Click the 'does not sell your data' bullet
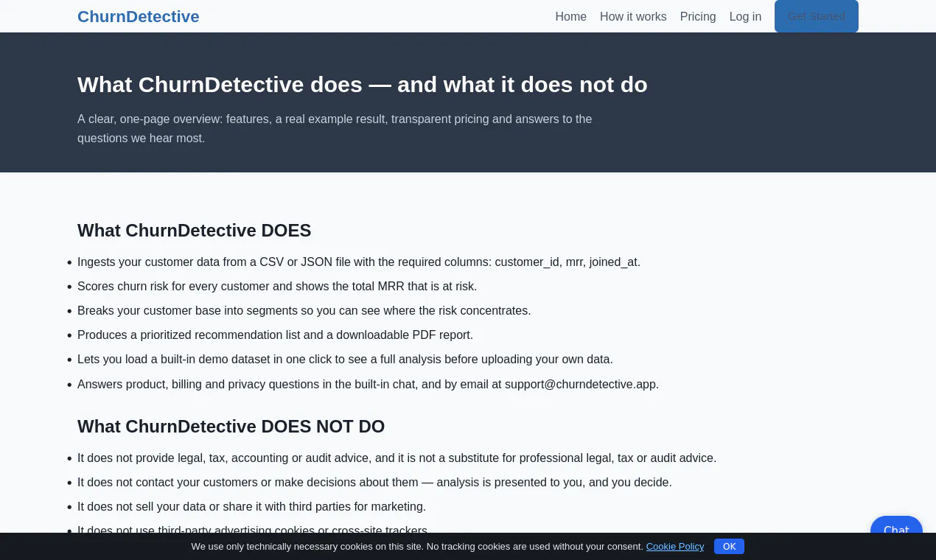 tap(252, 506)
